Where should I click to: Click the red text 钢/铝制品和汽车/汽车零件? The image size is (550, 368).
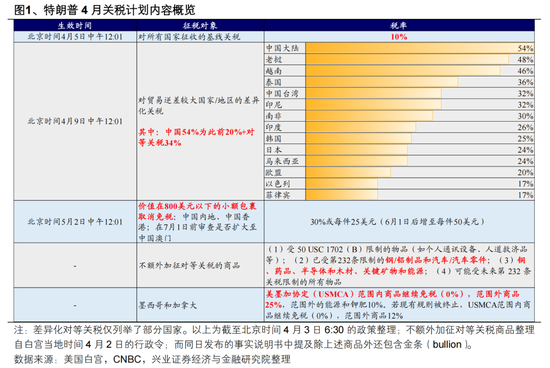click(x=436, y=260)
